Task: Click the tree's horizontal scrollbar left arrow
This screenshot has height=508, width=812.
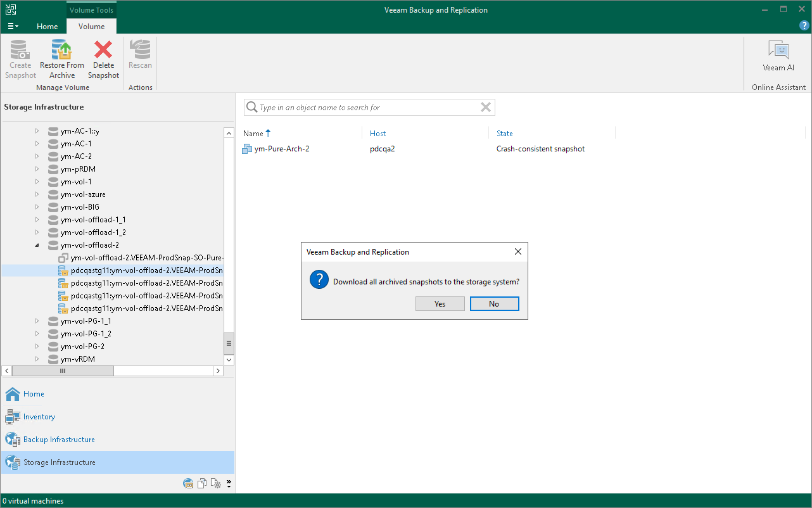Action: (x=7, y=371)
